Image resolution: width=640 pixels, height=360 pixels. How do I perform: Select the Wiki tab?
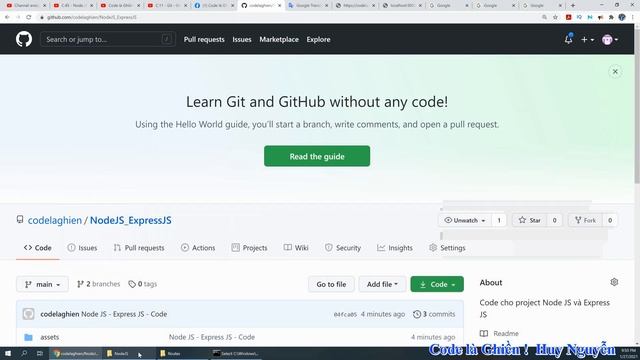[296, 248]
